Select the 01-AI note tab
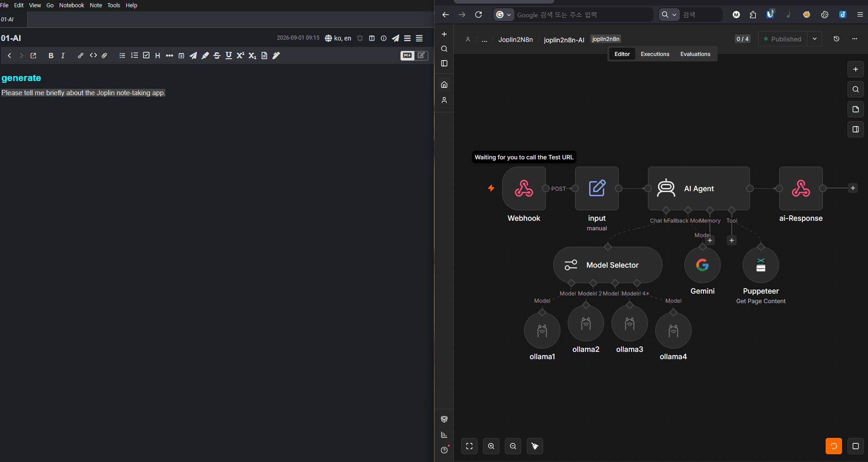Image resolution: width=868 pixels, height=462 pixels. (x=14, y=20)
